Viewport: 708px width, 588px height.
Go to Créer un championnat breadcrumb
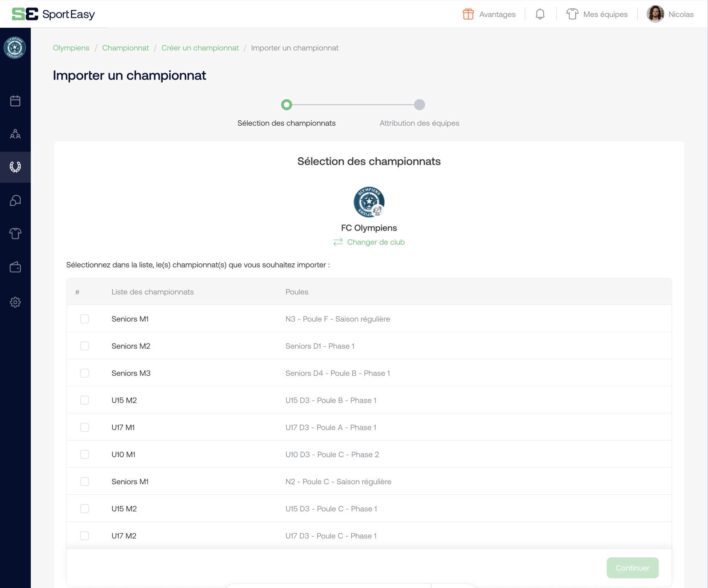[200, 48]
